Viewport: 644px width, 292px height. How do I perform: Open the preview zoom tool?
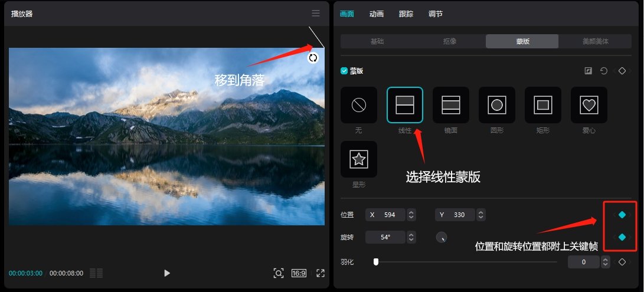(x=279, y=273)
